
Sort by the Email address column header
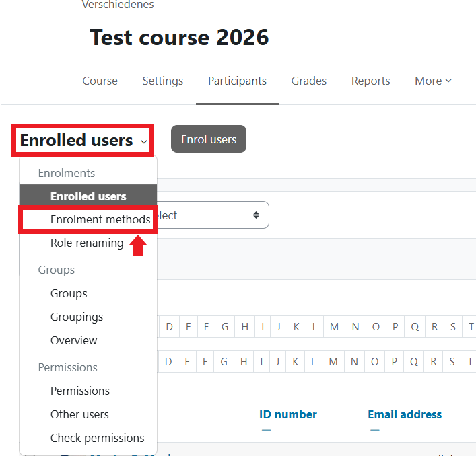pyautogui.click(x=405, y=414)
